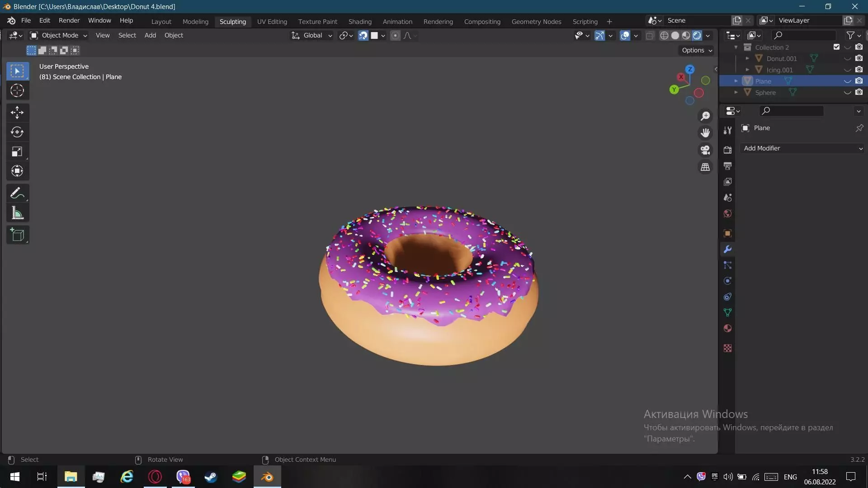
Task: Add a new workspace with plus
Action: (609, 21)
